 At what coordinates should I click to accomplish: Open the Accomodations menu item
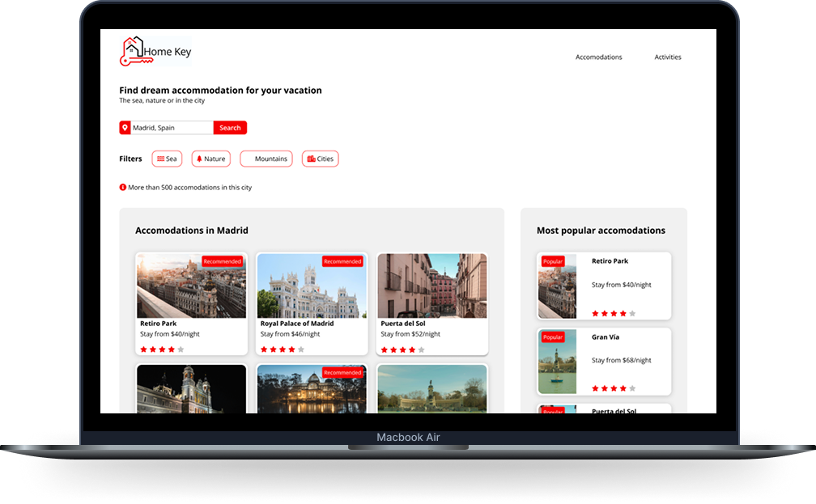[x=598, y=57]
